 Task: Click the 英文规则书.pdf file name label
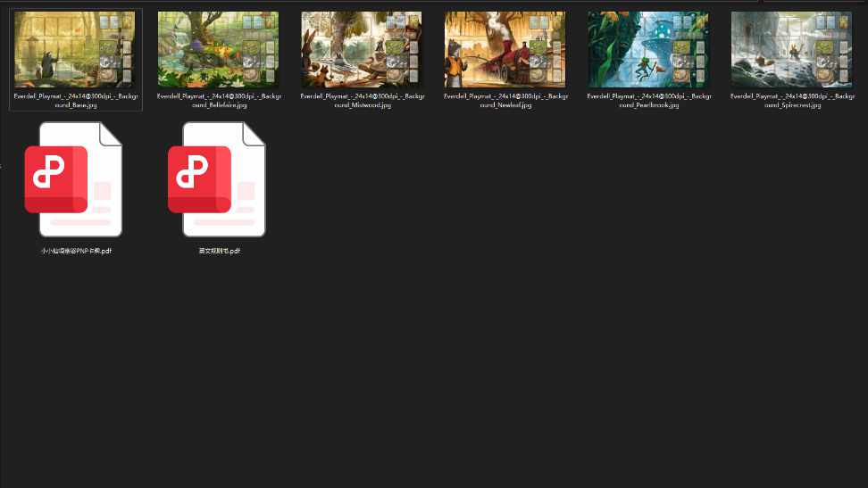tap(219, 252)
